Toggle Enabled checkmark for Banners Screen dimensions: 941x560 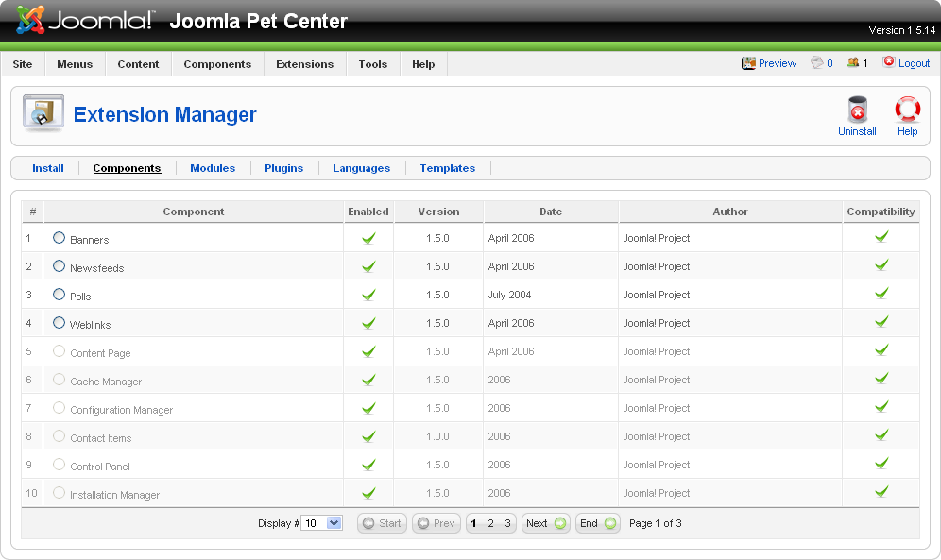pyautogui.click(x=368, y=238)
